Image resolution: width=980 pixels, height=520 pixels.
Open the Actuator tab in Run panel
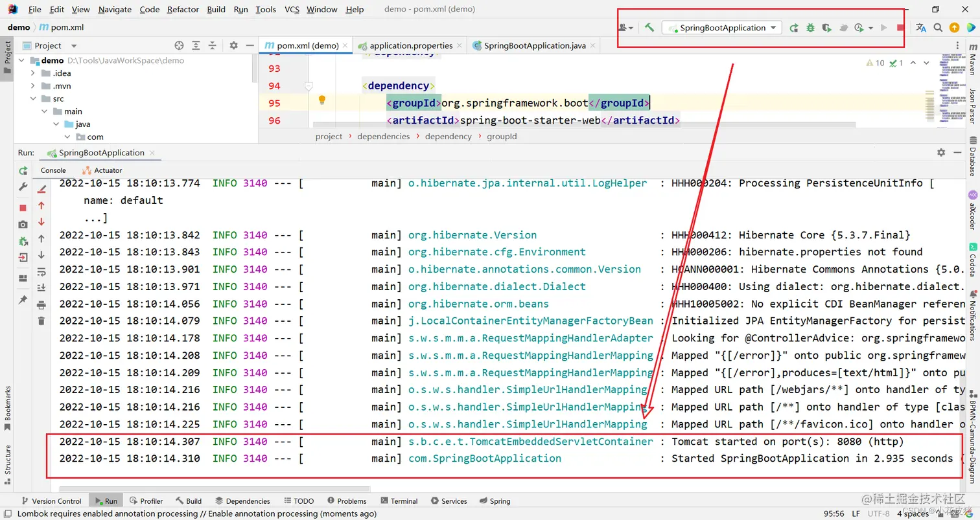click(101, 170)
